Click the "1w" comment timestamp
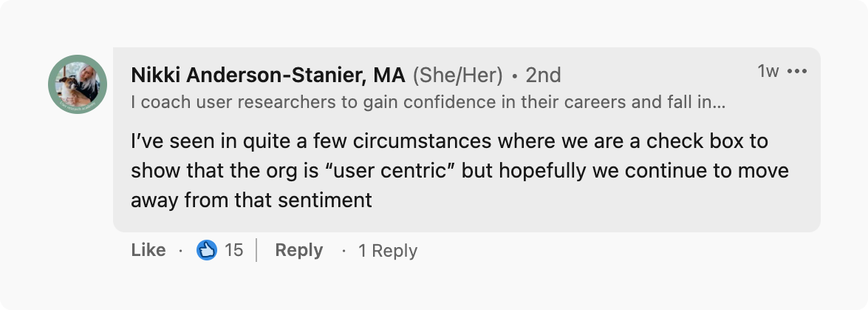Image resolution: width=868 pixels, height=310 pixels. click(x=768, y=71)
